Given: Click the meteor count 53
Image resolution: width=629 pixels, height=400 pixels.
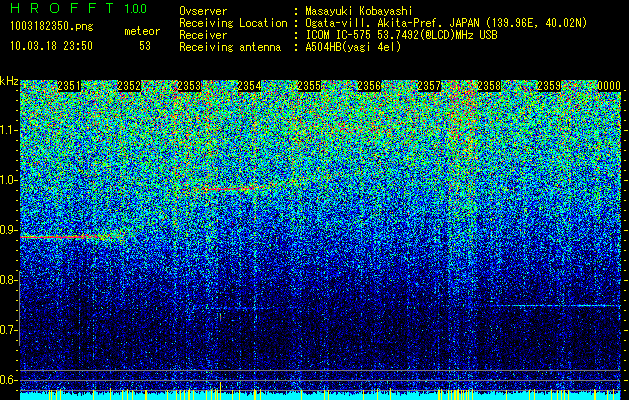Looking at the screenshot, I should 145,46.
